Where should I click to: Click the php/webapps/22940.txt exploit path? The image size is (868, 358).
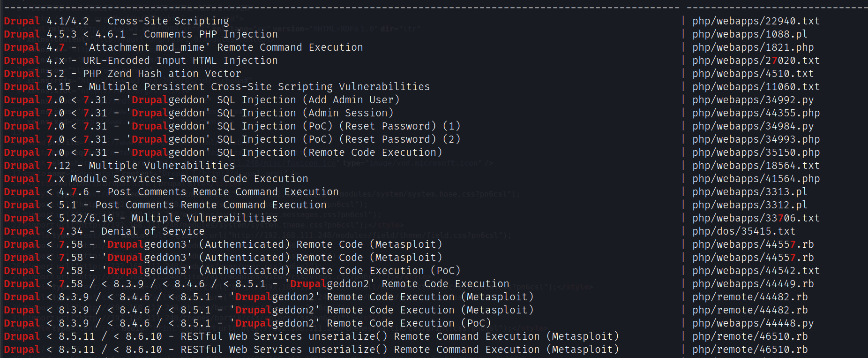756,21
